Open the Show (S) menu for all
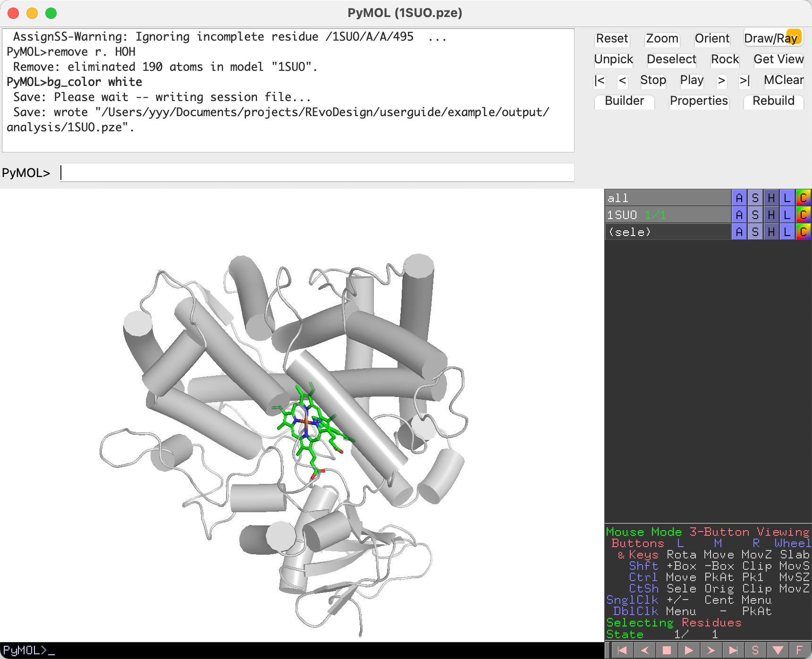 (x=755, y=198)
